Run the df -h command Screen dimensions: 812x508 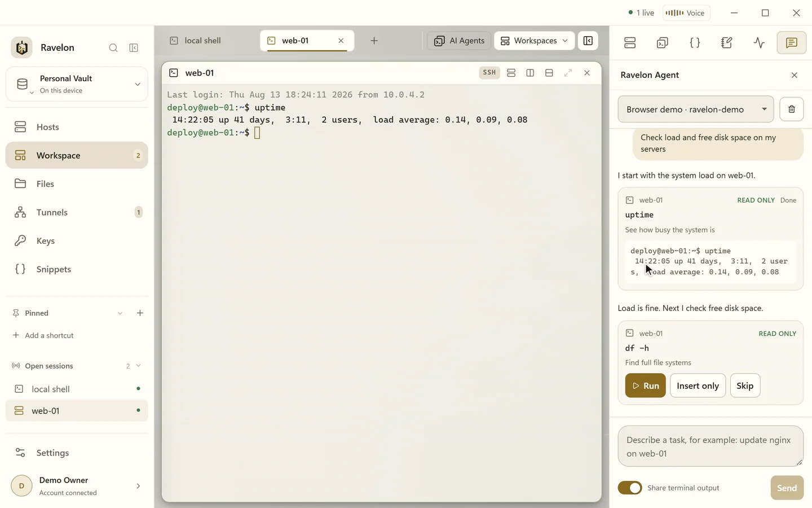pyautogui.click(x=646, y=386)
